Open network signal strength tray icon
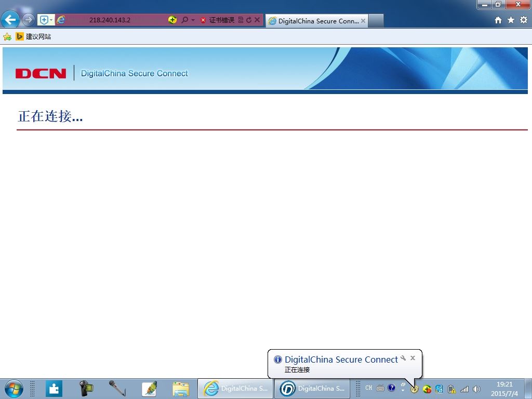The image size is (532, 399). (464, 389)
